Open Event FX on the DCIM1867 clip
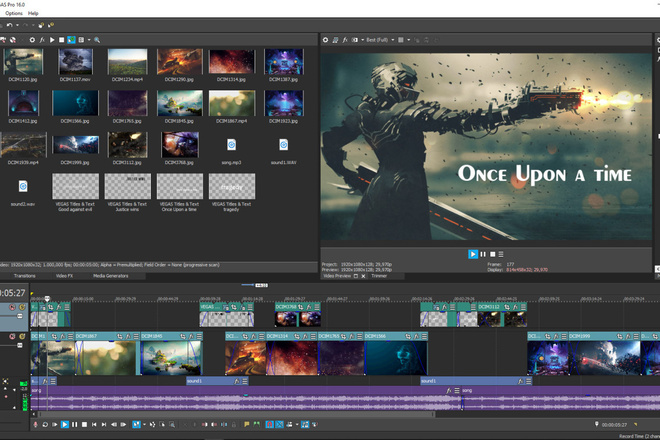 pyautogui.click(x=129, y=336)
